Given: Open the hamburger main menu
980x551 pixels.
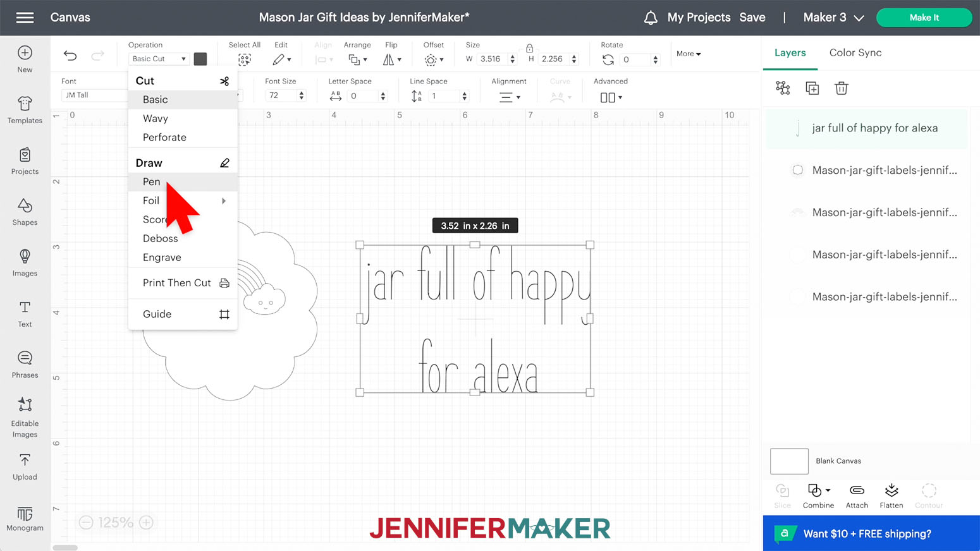Looking at the screenshot, I should tap(25, 17).
